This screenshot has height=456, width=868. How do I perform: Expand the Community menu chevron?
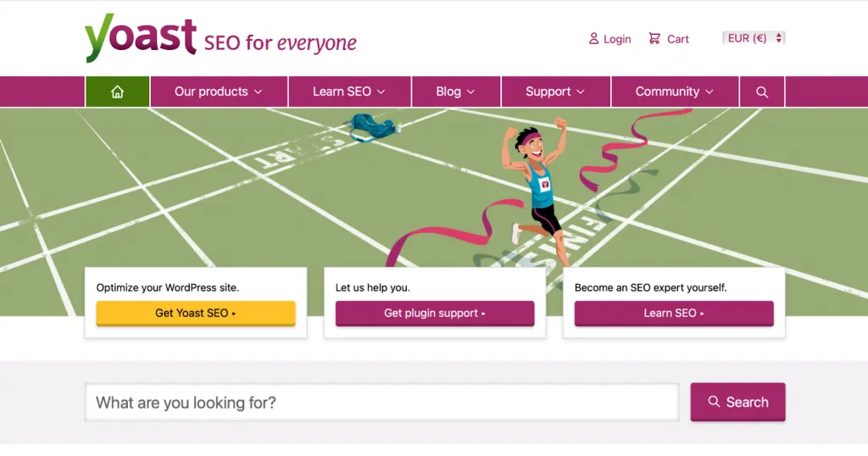(x=709, y=92)
